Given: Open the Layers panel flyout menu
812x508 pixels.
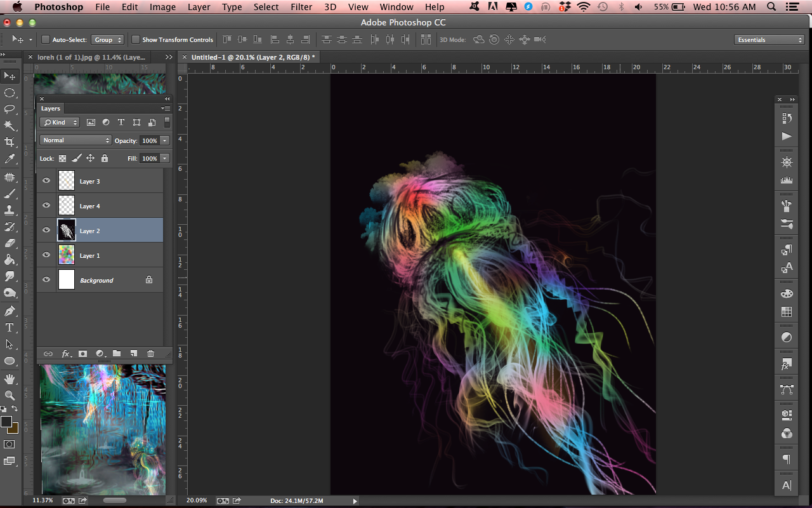Looking at the screenshot, I should [x=166, y=109].
